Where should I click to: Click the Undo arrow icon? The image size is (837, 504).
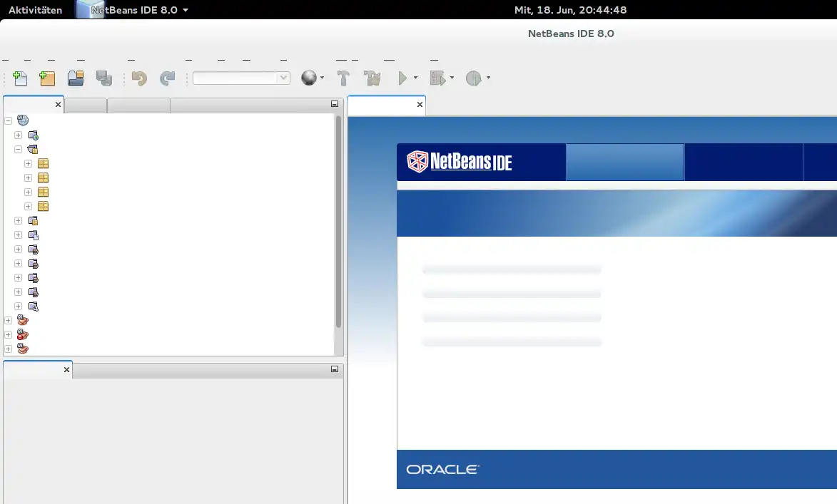pos(139,78)
